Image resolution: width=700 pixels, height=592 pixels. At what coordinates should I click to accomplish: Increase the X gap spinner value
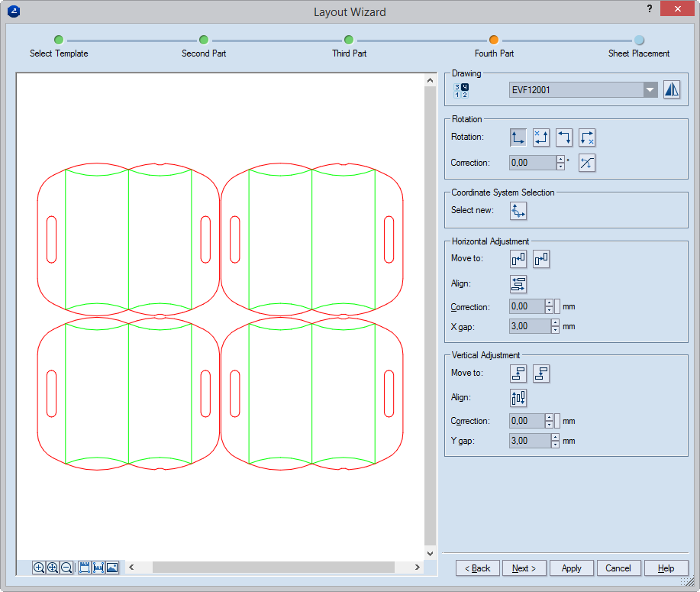[555, 322]
